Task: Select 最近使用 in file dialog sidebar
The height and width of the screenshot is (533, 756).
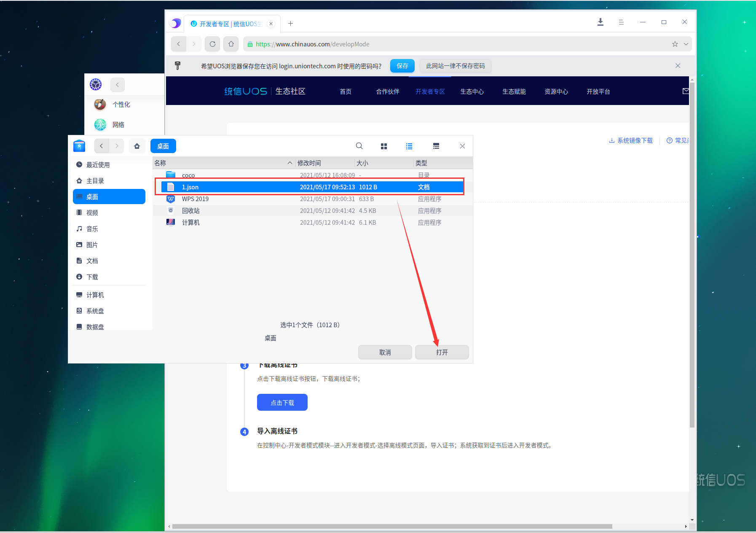Action: (109, 164)
